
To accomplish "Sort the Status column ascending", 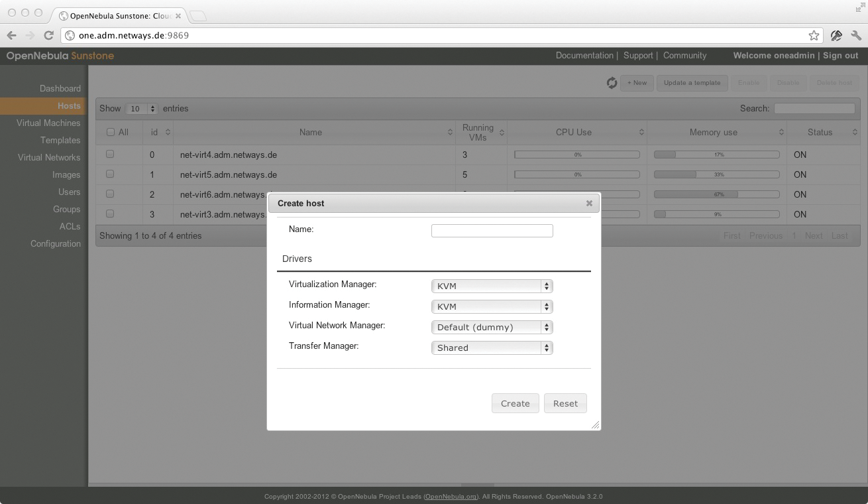I will (854, 132).
